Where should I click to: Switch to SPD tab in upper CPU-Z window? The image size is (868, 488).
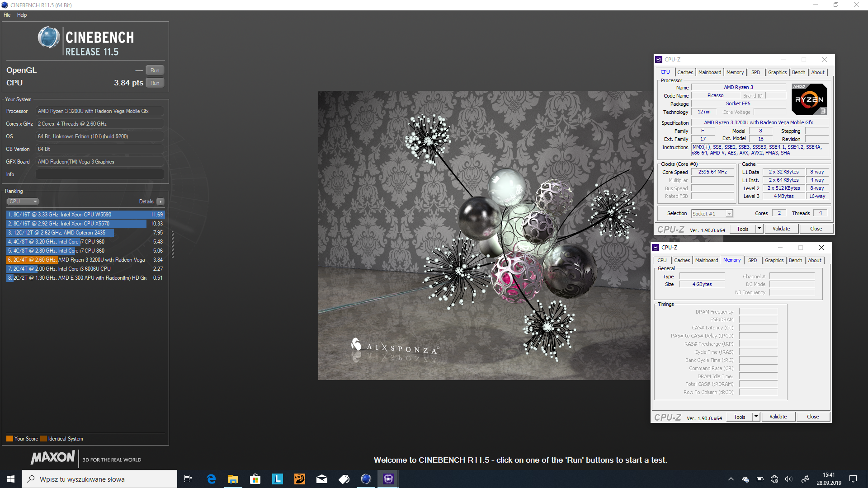coord(755,72)
